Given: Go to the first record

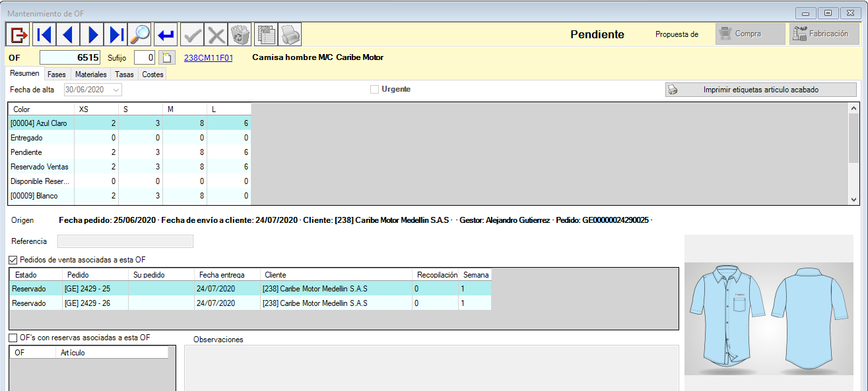Looking at the screenshot, I should pos(44,34).
